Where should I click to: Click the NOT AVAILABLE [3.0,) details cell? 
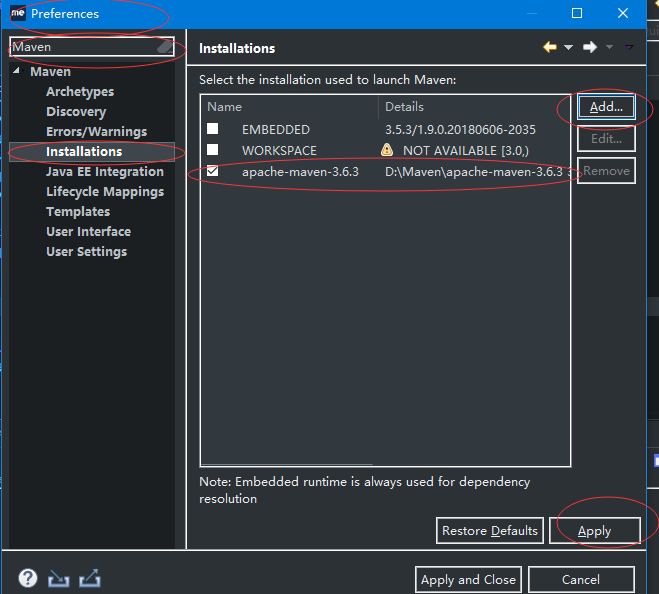(x=466, y=150)
